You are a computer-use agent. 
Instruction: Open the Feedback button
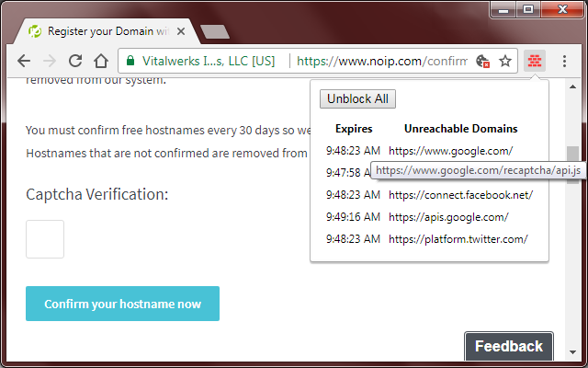509,346
